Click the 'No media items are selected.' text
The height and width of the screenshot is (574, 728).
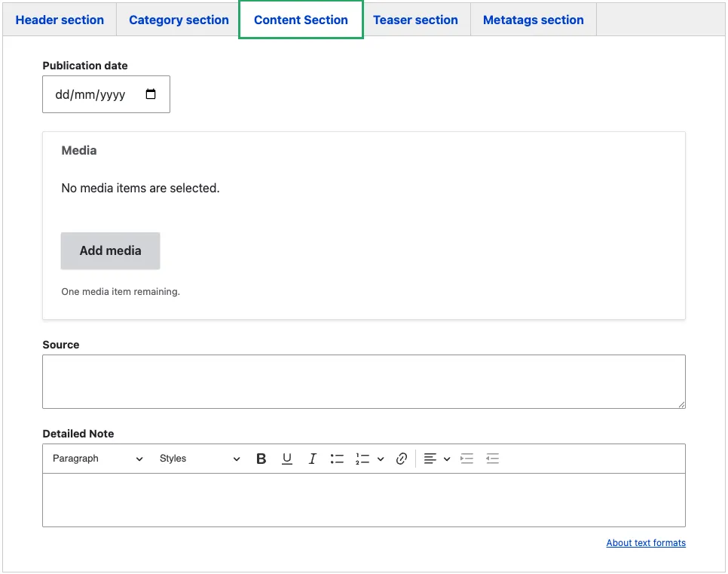coord(140,189)
